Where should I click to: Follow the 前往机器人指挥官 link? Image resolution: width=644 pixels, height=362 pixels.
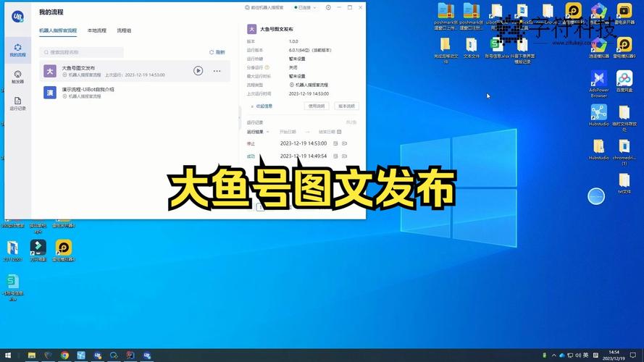click(x=264, y=7)
